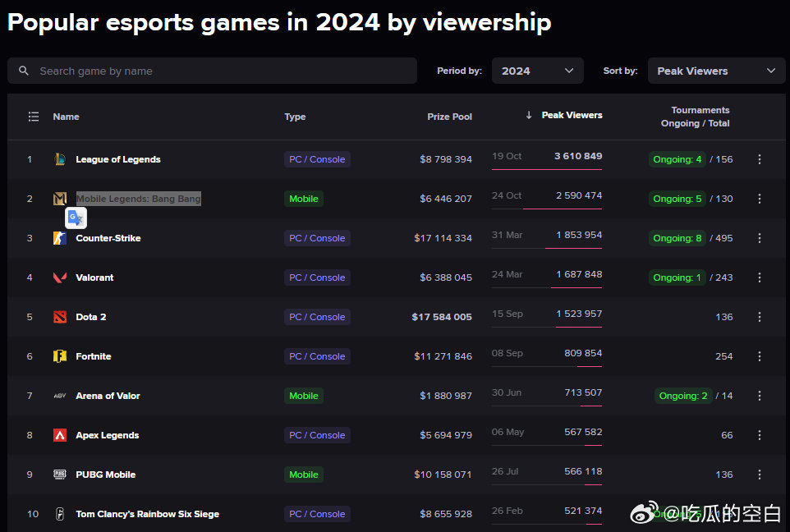Viewport: 790px width, 532px height.
Task: Open the Period by 2024 dropdown
Action: pyautogui.click(x=537, y=71)
